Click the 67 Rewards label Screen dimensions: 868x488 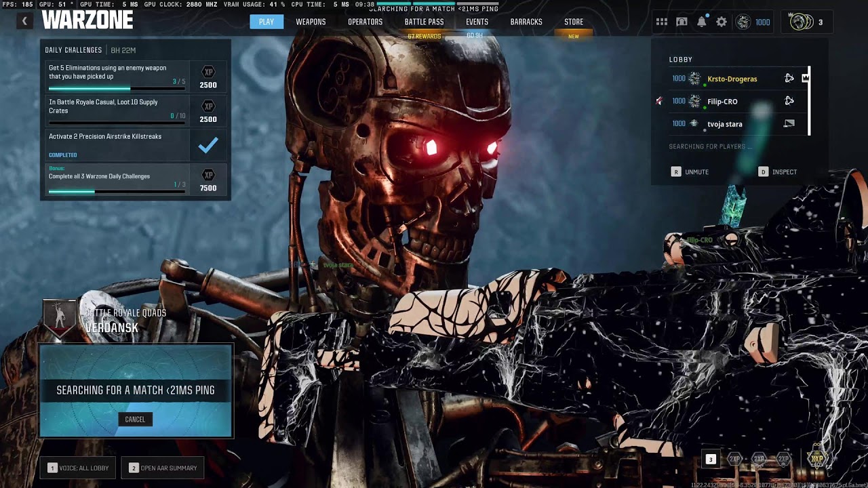click(x=424, y=36)
